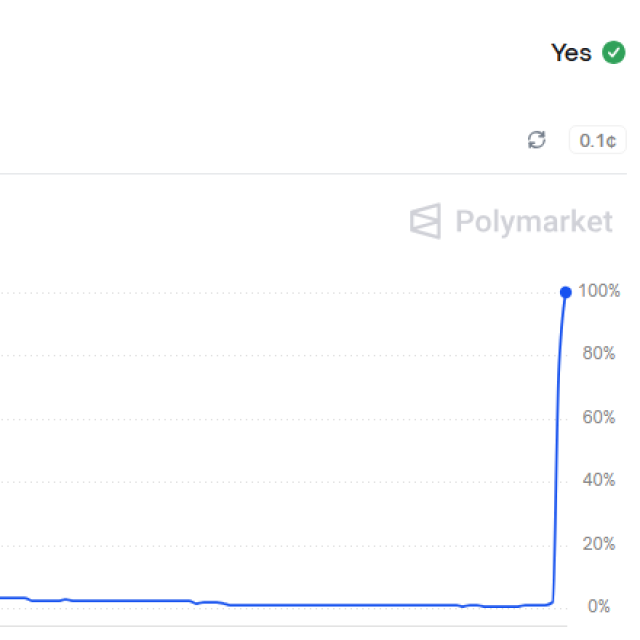This screenshot has height=640, width=640.
Task: Click the 100% axis label
Action: [x=599, y=291]
